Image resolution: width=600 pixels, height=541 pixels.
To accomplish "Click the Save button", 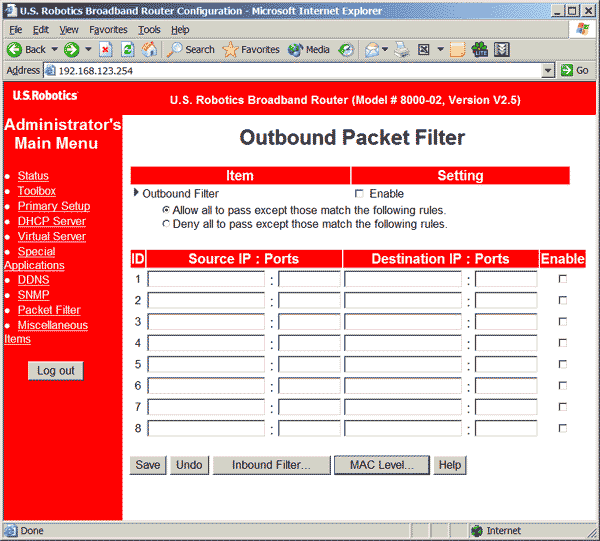I will [x=148, y=465].
